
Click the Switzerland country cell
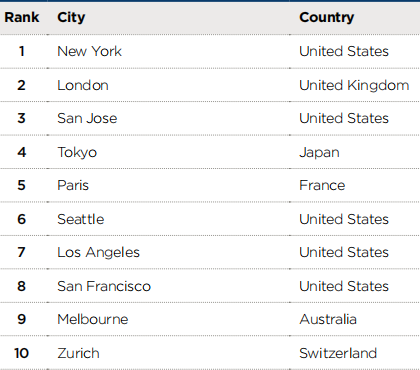click(x=338, y=353)
